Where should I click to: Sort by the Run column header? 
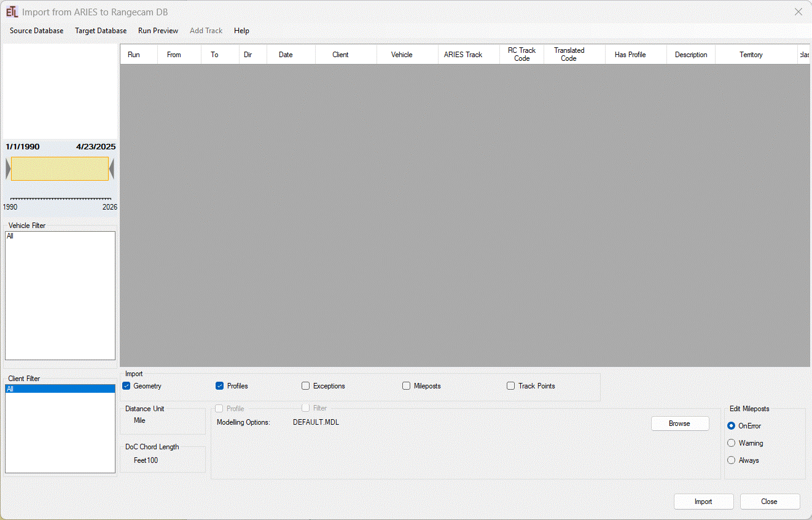139,55
